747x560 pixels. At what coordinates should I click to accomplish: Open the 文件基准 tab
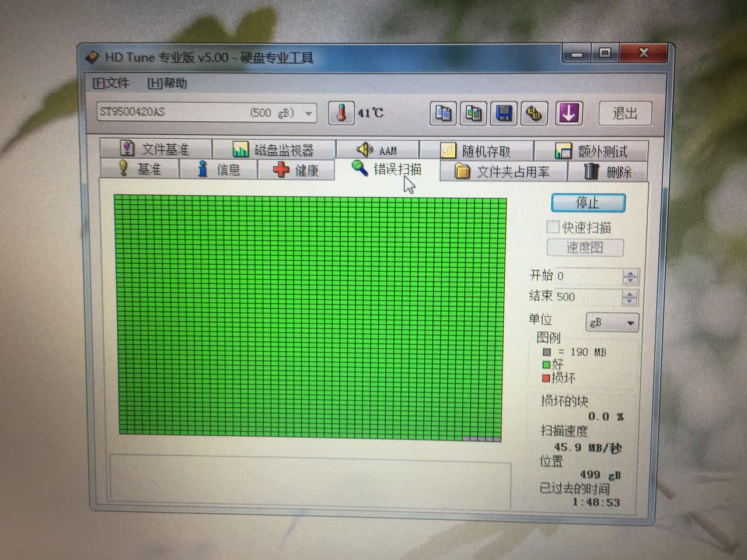[x=155, y=149]
